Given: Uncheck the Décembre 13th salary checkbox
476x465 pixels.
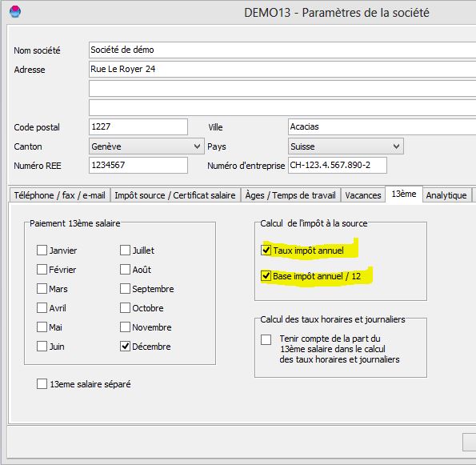Looking at the screenshot, I should point(125,347).
